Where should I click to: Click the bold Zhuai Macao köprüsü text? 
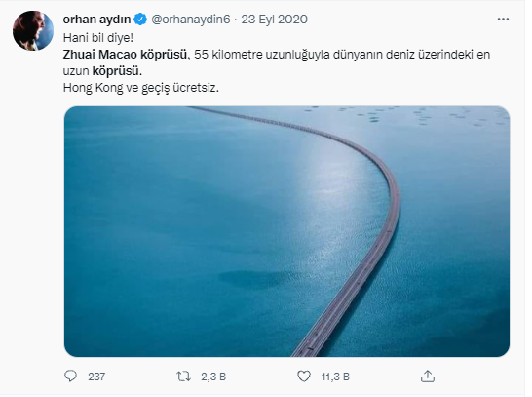point(125,55)
